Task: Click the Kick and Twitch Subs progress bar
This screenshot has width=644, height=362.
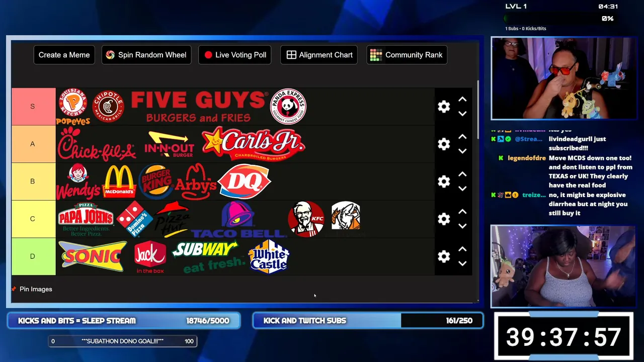Action: tap(368, 321)
